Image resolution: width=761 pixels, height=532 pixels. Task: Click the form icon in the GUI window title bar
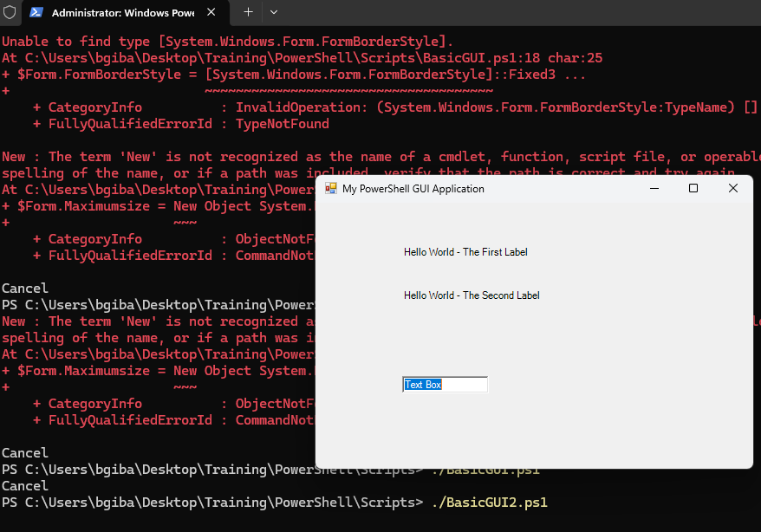[x=329, y=188]
